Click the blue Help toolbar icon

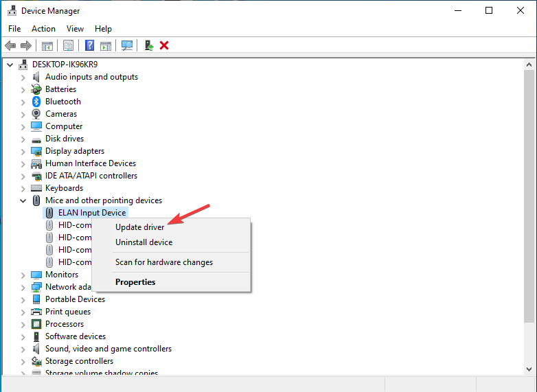click(89, 45)
